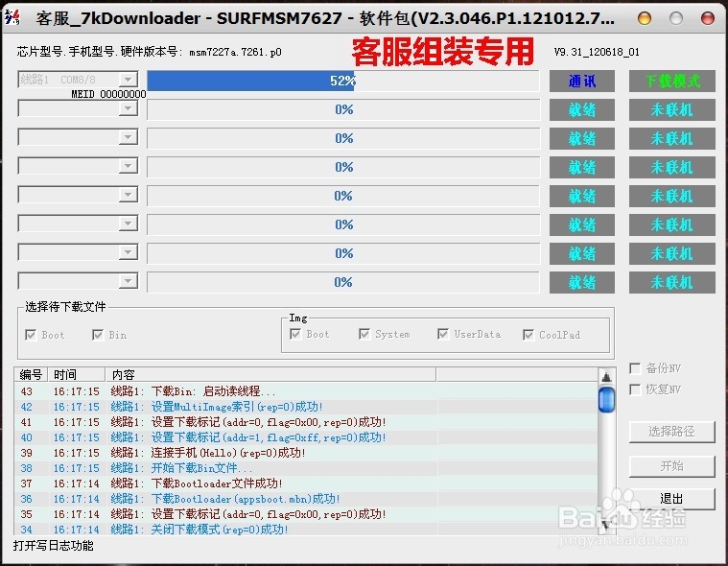Toggle the Boot checkbox under download files

coord(31,335)
